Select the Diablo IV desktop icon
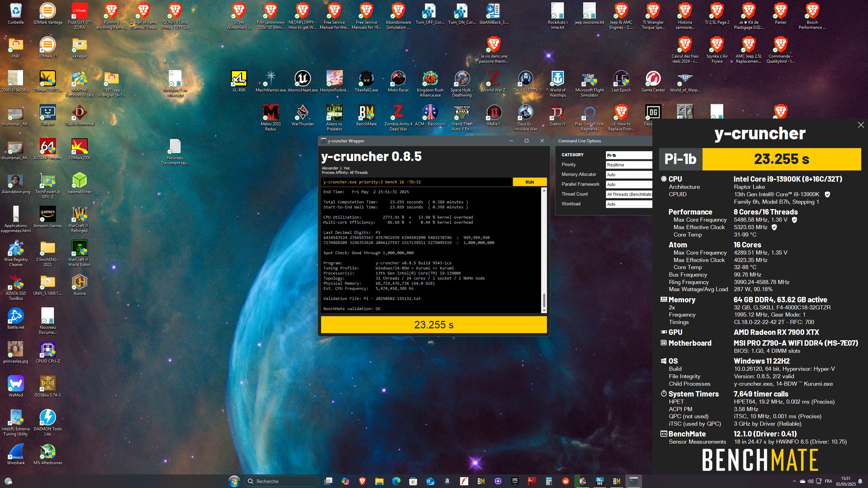 558,116
